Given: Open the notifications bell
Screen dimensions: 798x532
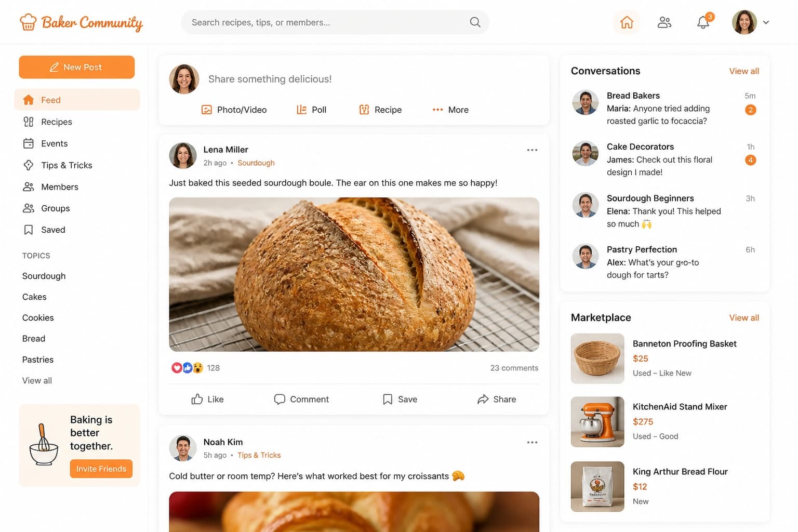Looking at the screenshot, I should [703, 22].
